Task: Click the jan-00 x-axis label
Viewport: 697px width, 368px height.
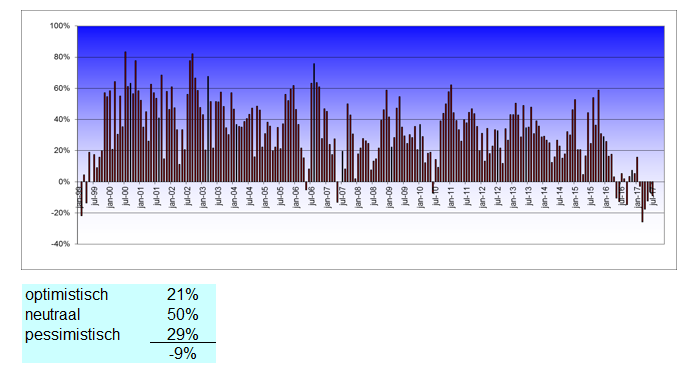Action: 110,197
